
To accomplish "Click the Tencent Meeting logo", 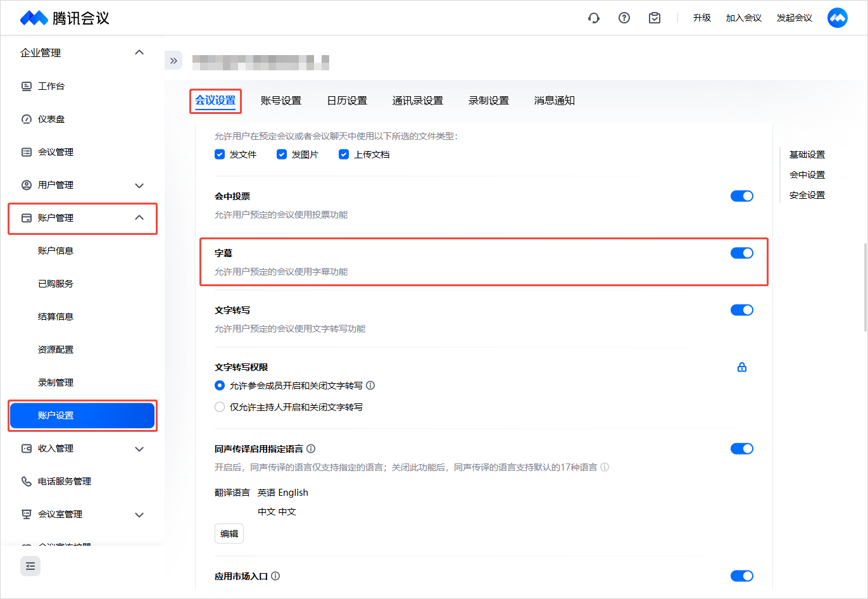I will coord(65,18).
